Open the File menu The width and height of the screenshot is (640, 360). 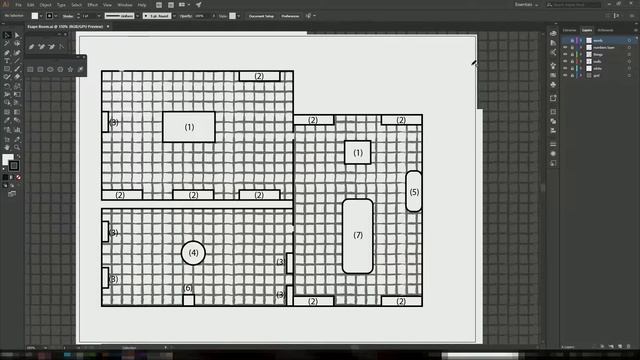[x=18, y=5]
